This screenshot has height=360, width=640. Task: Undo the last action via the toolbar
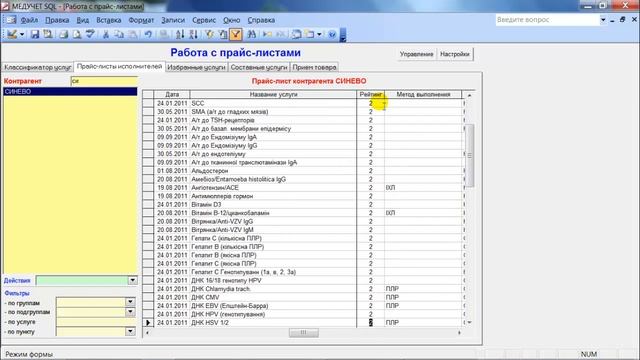pyautogui.click(x=148, y=34)
